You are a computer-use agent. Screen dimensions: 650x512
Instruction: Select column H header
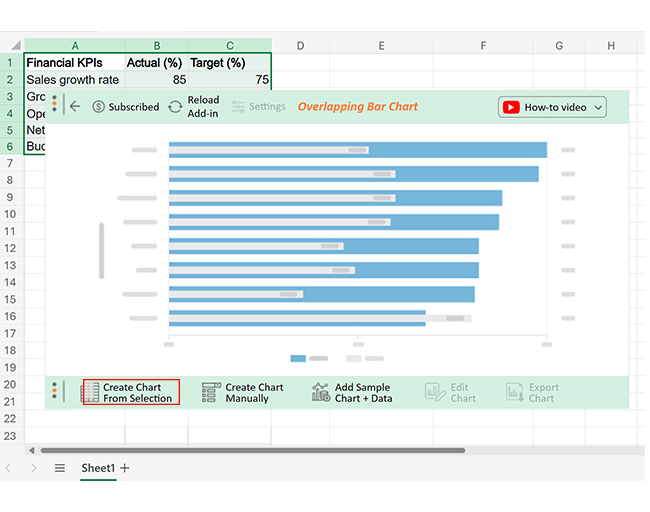pos(611,46)
